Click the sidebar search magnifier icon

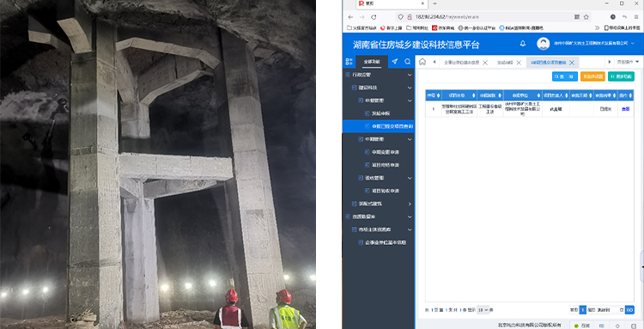(x=407, y=62)
